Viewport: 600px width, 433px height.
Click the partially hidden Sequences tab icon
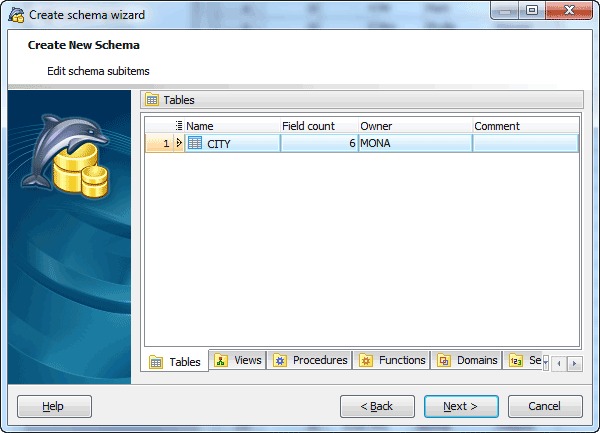pyautogui.click(x=516, y=361)
